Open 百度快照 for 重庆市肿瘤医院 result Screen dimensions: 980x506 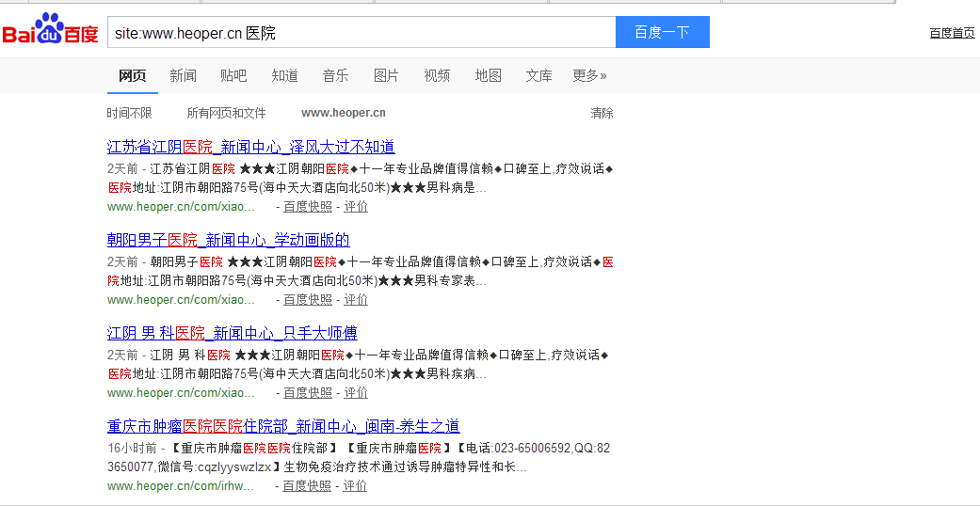[306, 486]
